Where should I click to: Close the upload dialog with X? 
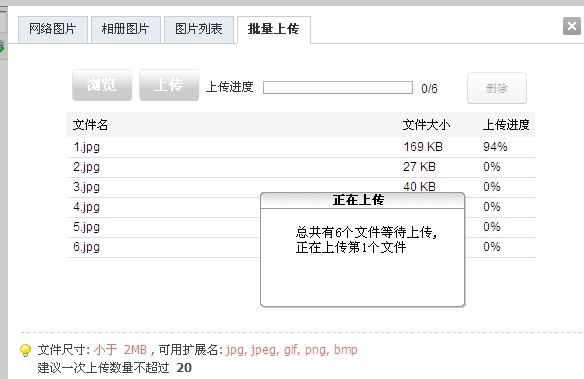[572, 26]
